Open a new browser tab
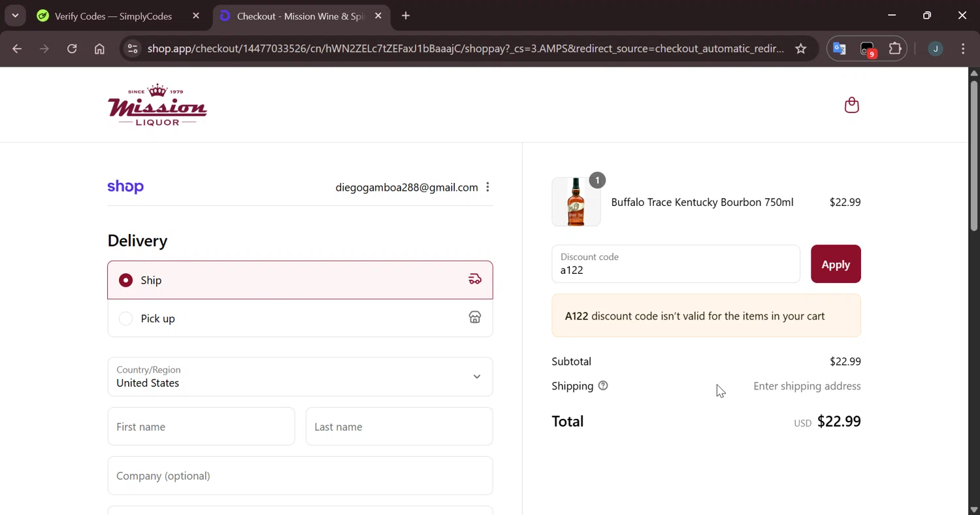 [x=406, y=16]
